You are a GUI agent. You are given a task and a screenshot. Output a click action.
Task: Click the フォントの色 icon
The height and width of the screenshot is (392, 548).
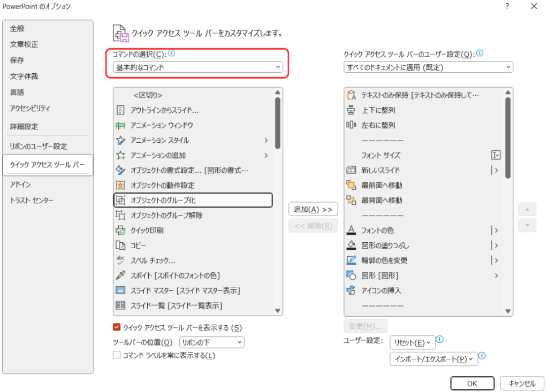click(x=351, y=230)
